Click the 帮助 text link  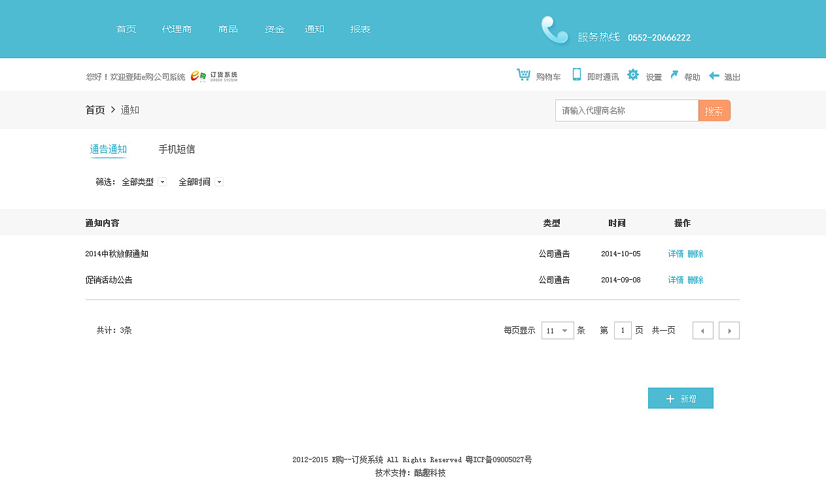tap(692, 77)
